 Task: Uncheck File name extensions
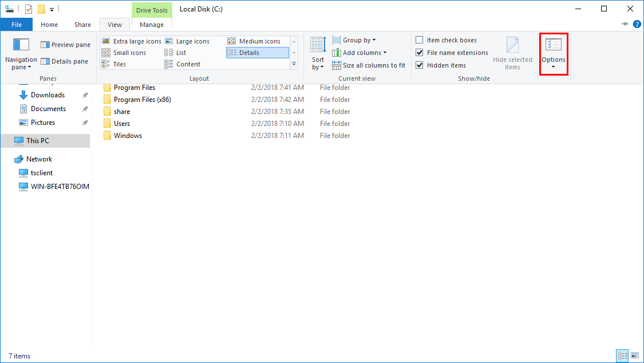pyautogui.click(x=420, y=53)
